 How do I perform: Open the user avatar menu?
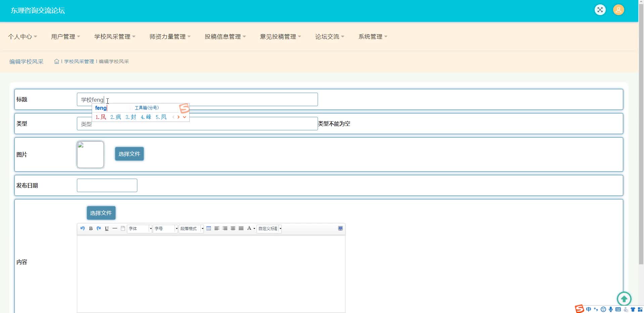click(x=618, y=10)
